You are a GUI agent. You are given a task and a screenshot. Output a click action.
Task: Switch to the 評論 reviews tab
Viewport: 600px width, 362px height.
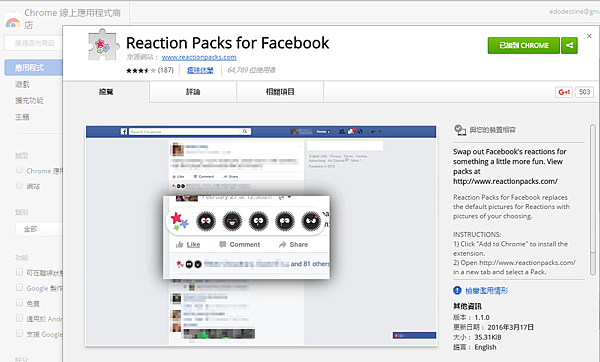tap(193, 92)
